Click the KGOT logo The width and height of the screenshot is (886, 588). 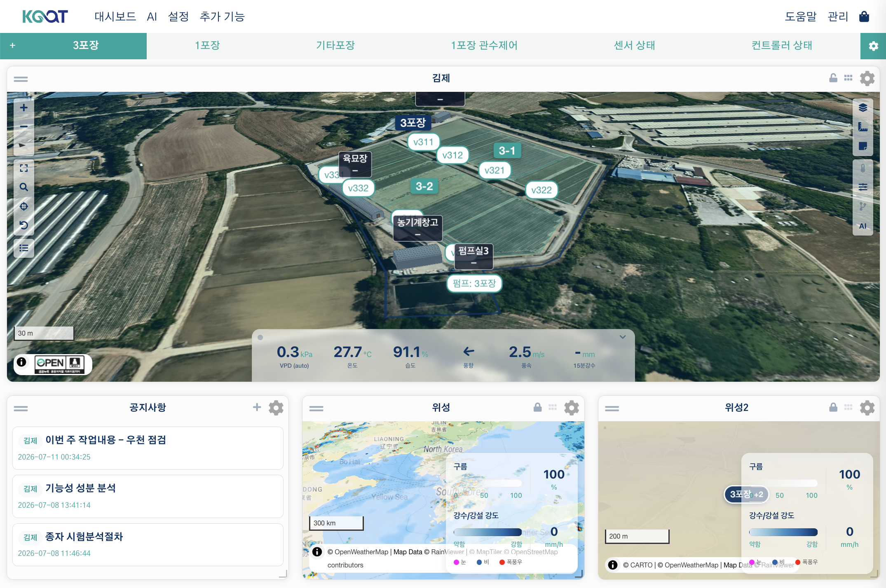point(45,16)
